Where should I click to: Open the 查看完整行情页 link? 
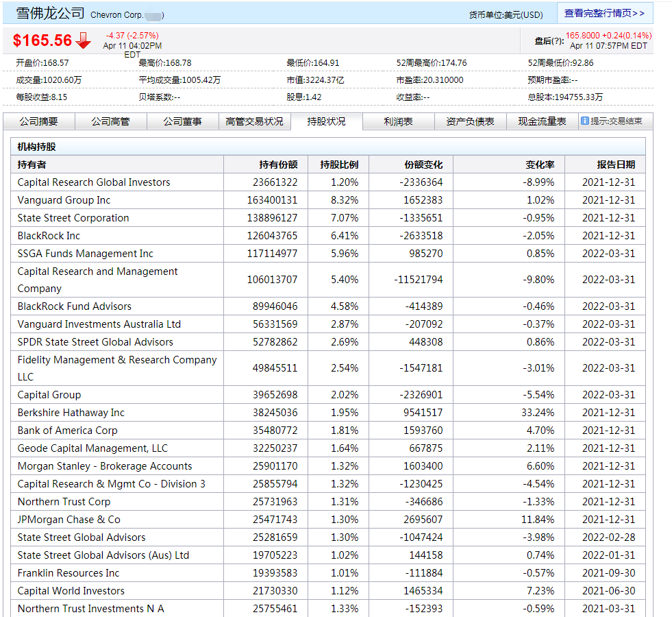604,13
